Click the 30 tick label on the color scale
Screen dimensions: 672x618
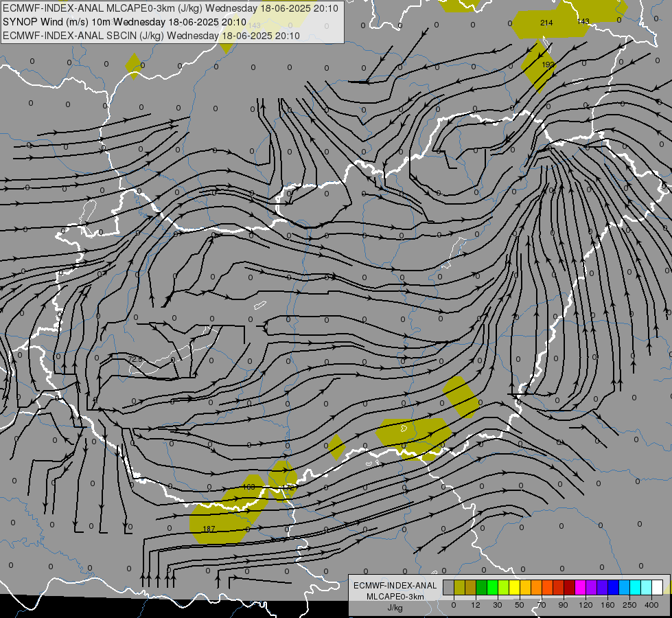pyautogui.click(x=498, y=605)
